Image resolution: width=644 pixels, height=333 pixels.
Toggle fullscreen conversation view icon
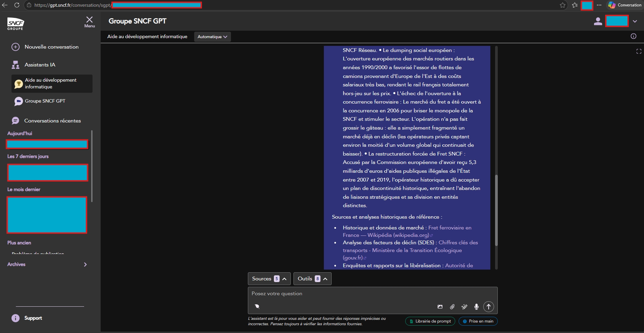(x=639, y=51)
